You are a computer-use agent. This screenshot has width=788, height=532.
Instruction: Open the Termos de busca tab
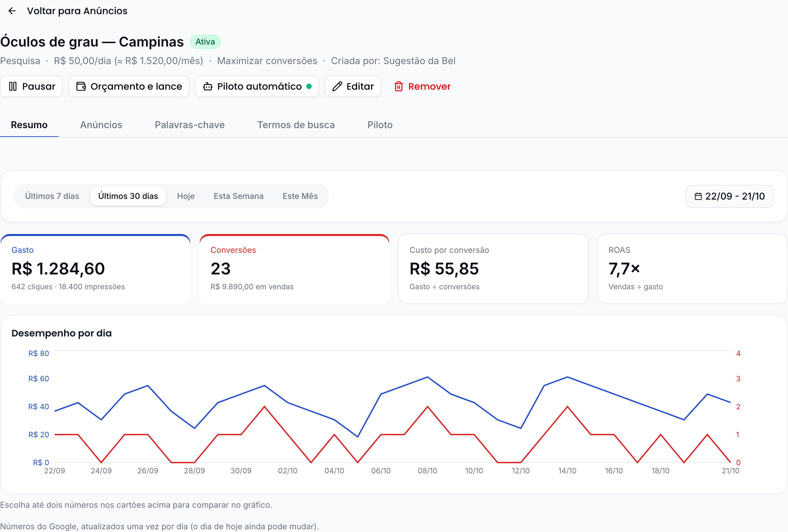point(296,125)
